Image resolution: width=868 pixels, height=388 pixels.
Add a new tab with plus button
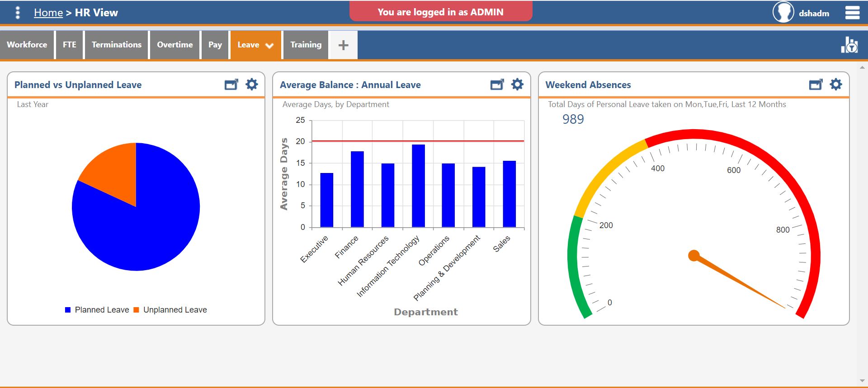pyautogui.click(x=343, y=45)
